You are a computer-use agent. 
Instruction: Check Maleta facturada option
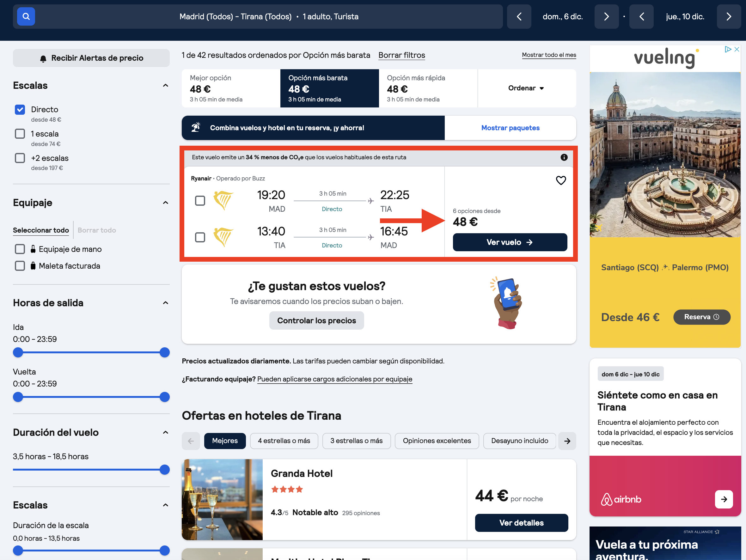point(20,266)
